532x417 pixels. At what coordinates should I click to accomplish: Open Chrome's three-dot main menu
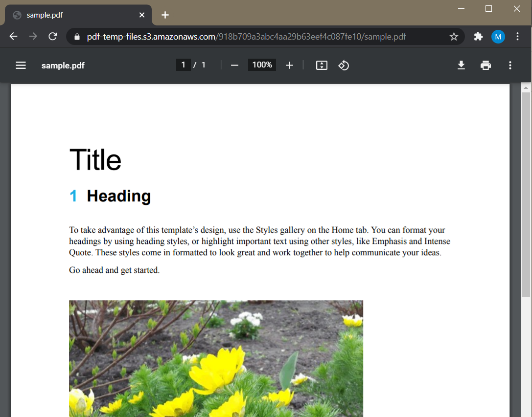pos(517,37)
